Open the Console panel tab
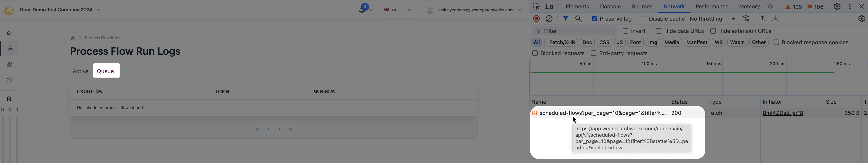868x163 pixels. [610, 6]
